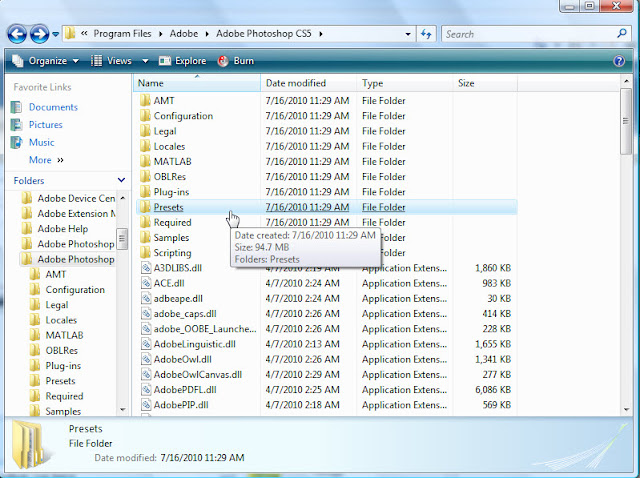The image size is (640, 478).
Task: Click the magnifier icon in Search box
Action: click(x=622, y=33)
